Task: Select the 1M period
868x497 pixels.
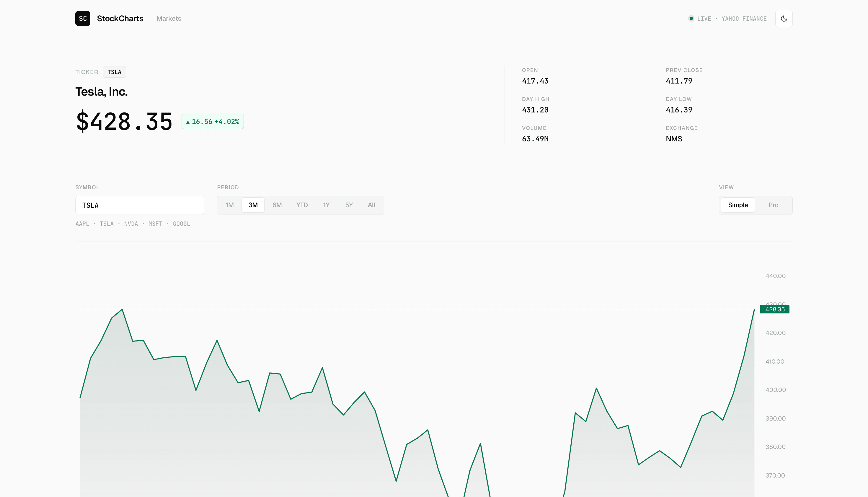Action: click(x=229, y=205)
